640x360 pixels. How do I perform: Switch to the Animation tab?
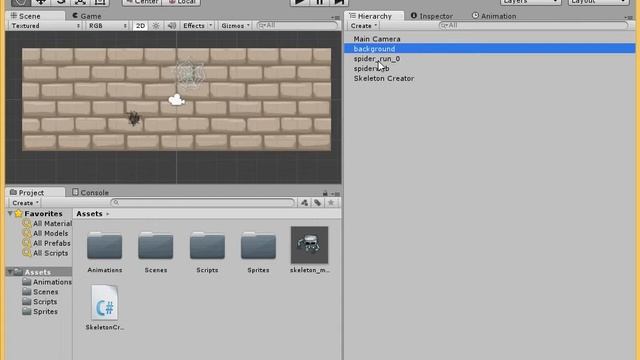point(494,16)
